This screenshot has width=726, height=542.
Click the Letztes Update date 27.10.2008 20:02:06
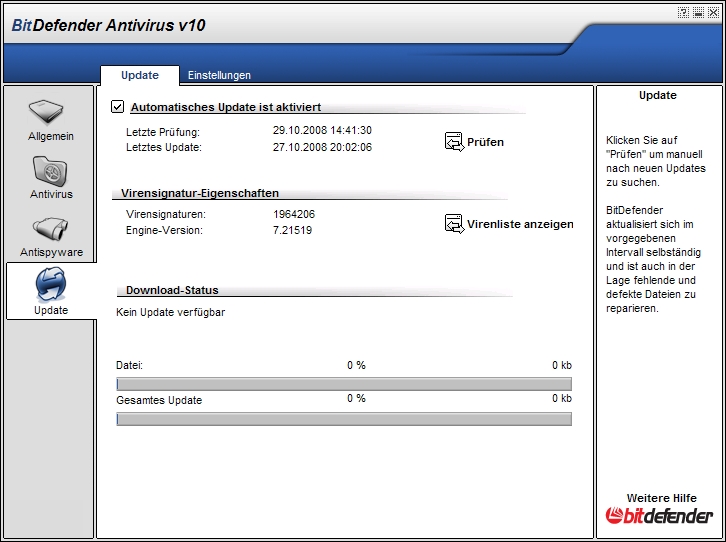(x=322, y=147)
